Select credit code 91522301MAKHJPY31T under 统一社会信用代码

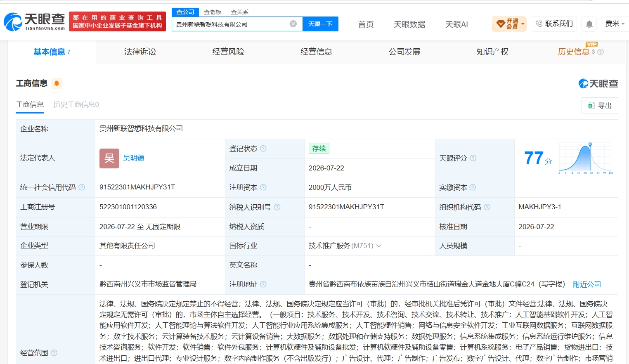click(x=137, y=187)
